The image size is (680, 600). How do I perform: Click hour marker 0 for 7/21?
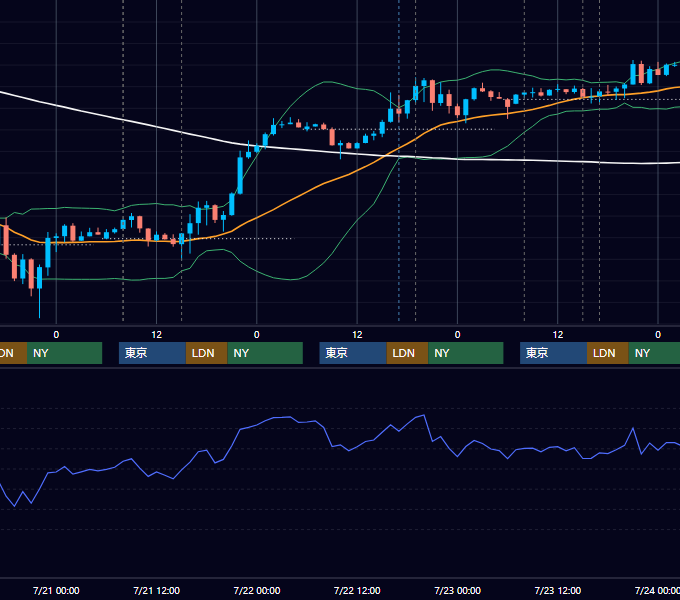(x=56, y=335)
